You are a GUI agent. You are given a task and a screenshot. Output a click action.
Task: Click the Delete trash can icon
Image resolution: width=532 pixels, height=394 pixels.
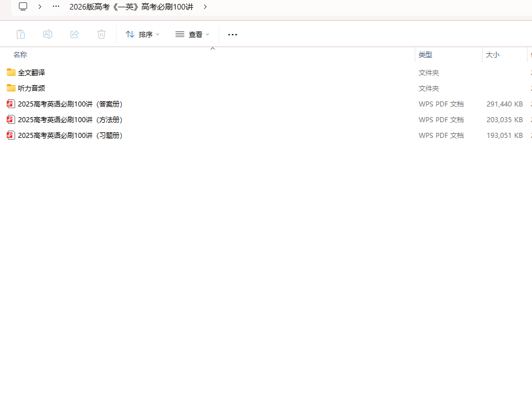click(101, 34)
